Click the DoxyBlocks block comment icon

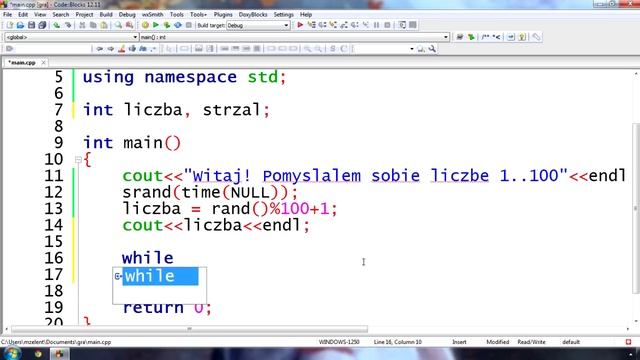pyautogui.click(x=485, y=37)
